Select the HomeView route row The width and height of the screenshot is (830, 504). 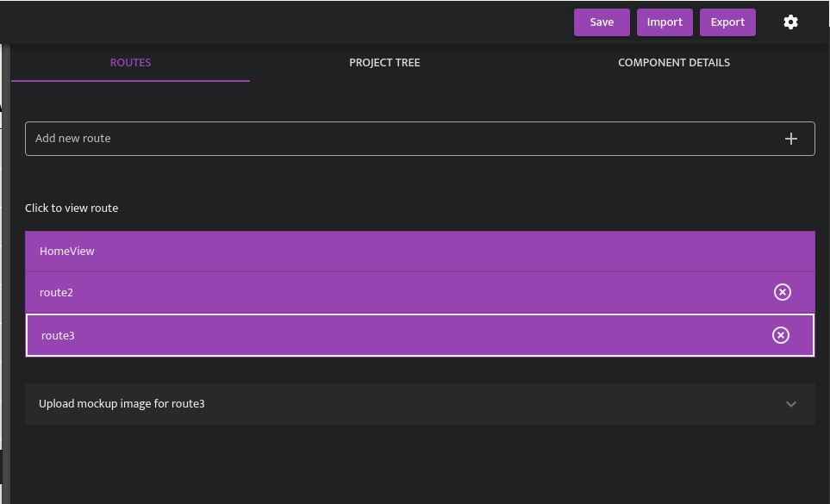(x=420, y=252)
